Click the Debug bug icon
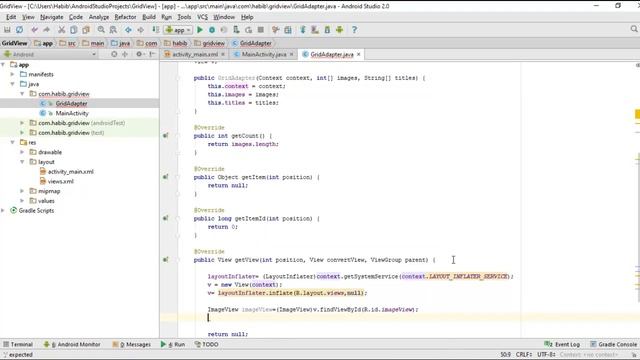Viewport: 640px width, 360px height. click(212, 30)
